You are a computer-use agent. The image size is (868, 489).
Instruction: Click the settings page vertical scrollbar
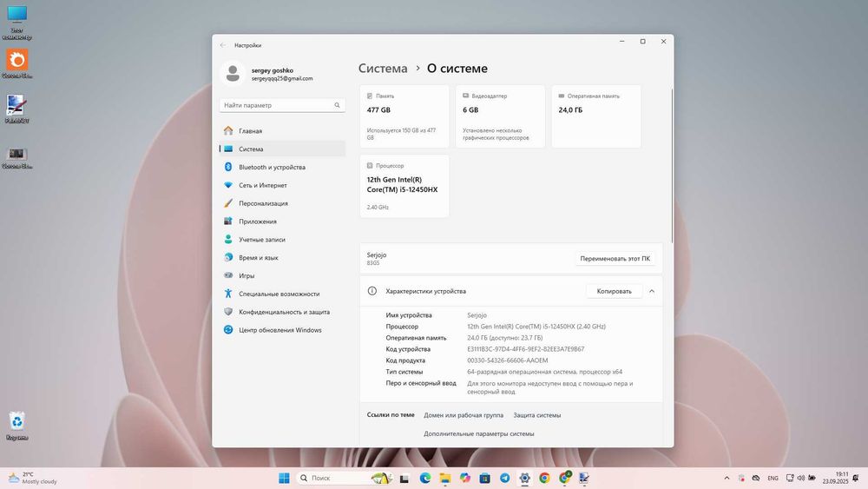tap(672, 165)
